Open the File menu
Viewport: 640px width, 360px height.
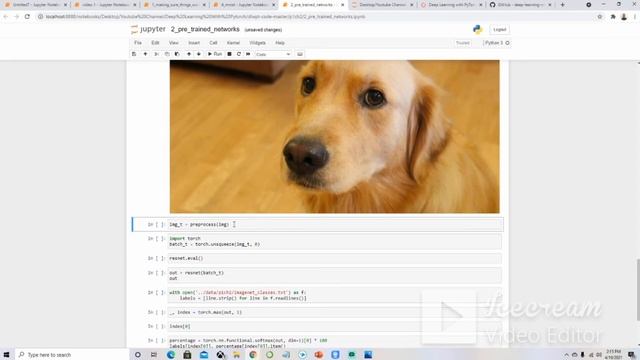point(138,43)
